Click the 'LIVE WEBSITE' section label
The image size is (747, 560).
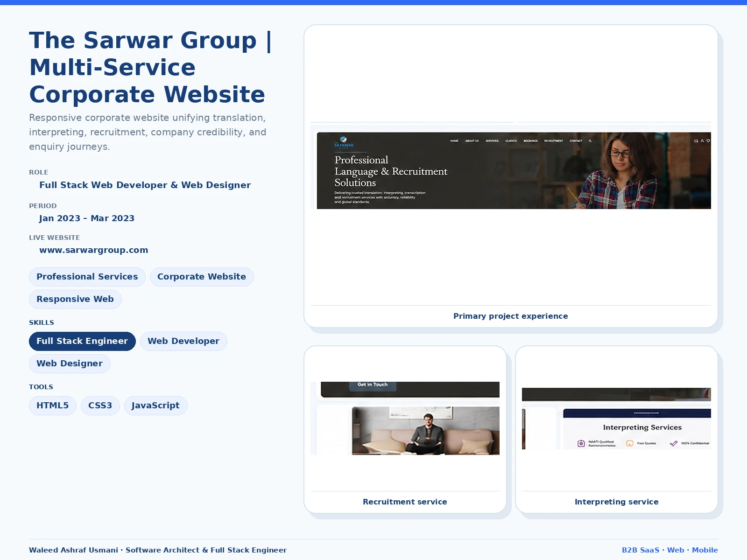55,238
